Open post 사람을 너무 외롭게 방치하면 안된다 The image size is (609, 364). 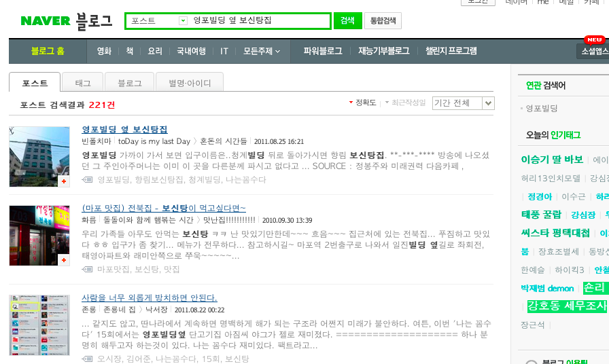[149, 298]
